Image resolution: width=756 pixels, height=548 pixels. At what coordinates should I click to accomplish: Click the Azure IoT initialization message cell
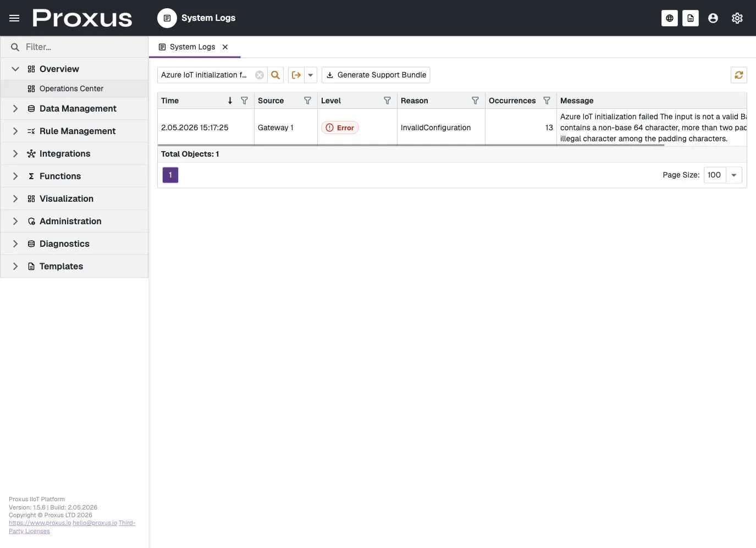[x=652, y=128]
